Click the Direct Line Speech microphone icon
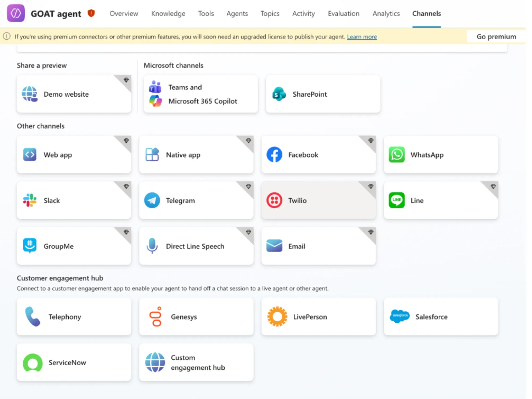The height and width of the screenshot is (399, 532). click(152, 246)
